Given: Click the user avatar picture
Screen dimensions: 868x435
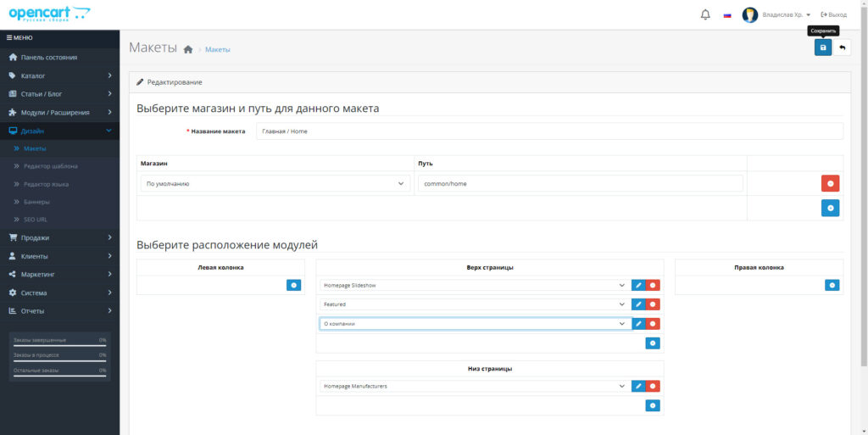Looking at the screenshot, I should click(749, 15).
